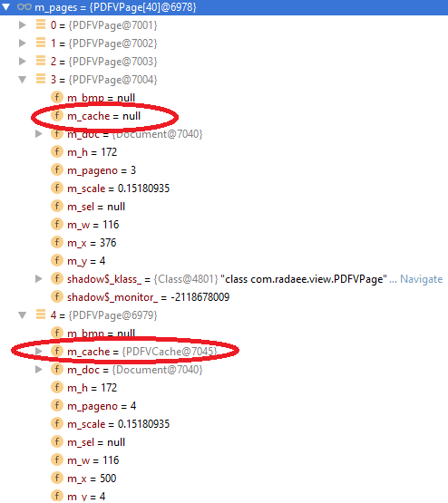Expand the shadow$_klass_ field node
This screenshot has height=503, width=448.
coord(38,279)
